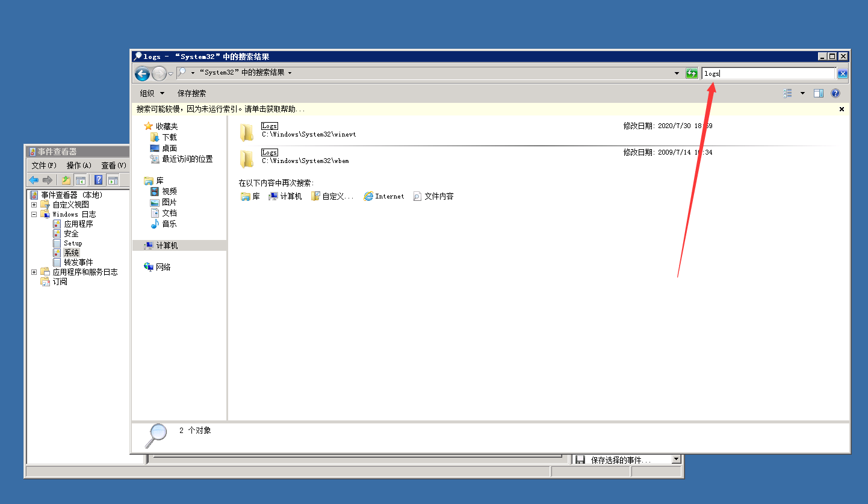Search again in 自定义...
Image resolution: width=868 pixels, height=504 pixels.
(332, 197)
